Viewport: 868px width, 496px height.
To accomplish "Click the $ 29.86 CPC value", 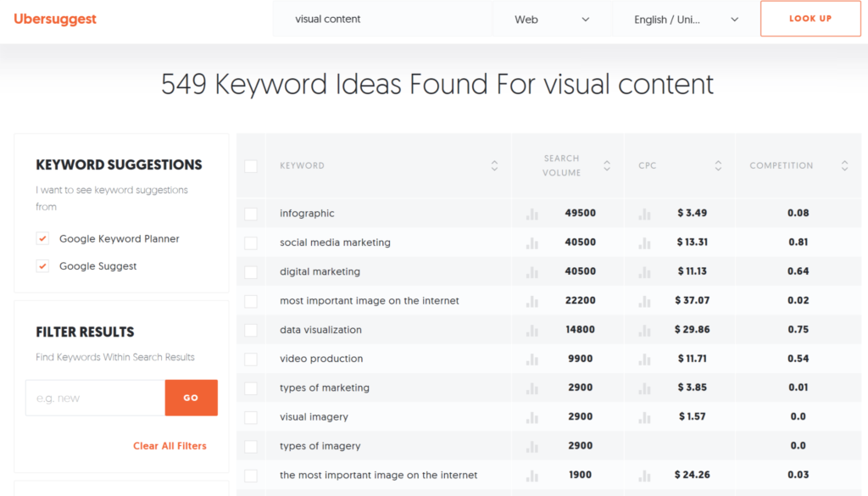I will point(692,329).
